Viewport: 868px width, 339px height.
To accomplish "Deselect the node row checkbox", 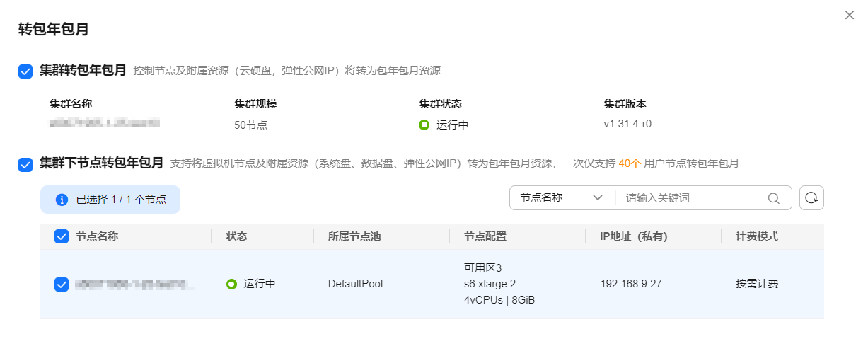I will 62,284.
